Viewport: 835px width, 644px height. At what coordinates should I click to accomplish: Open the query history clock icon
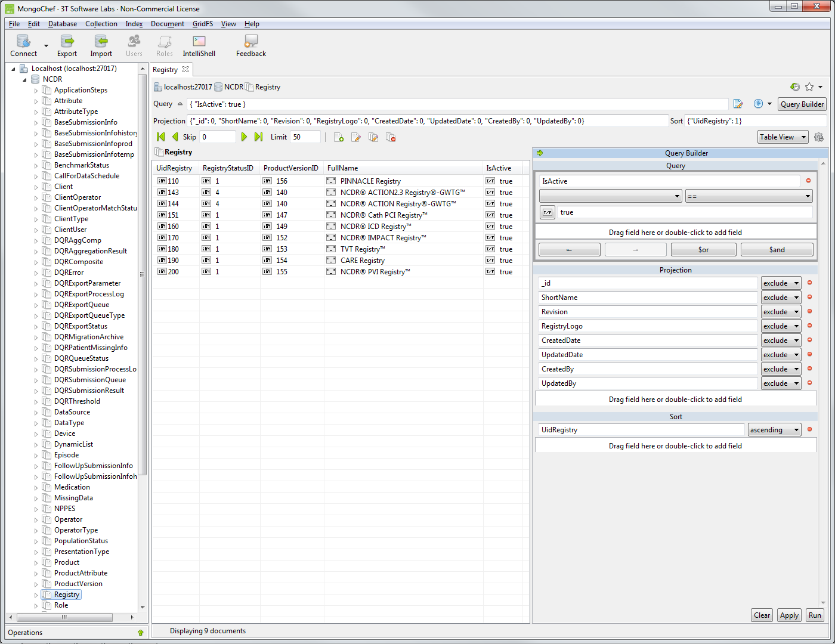[x=795, y=87]
